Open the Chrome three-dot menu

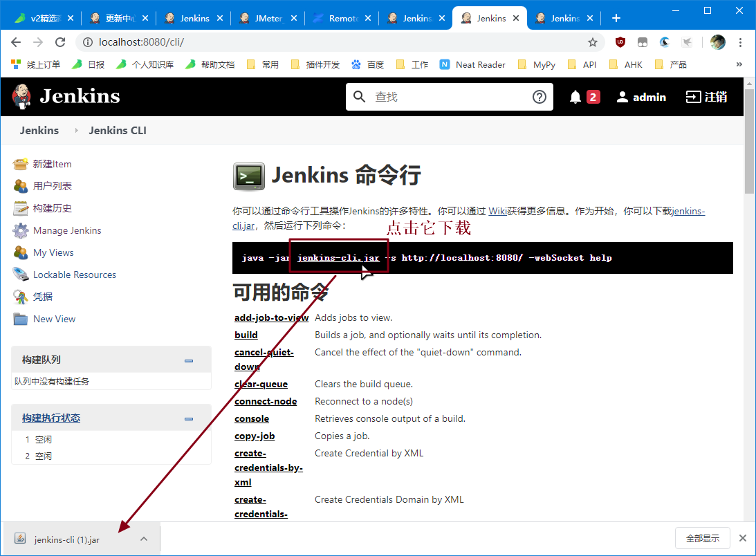point(740,42)
